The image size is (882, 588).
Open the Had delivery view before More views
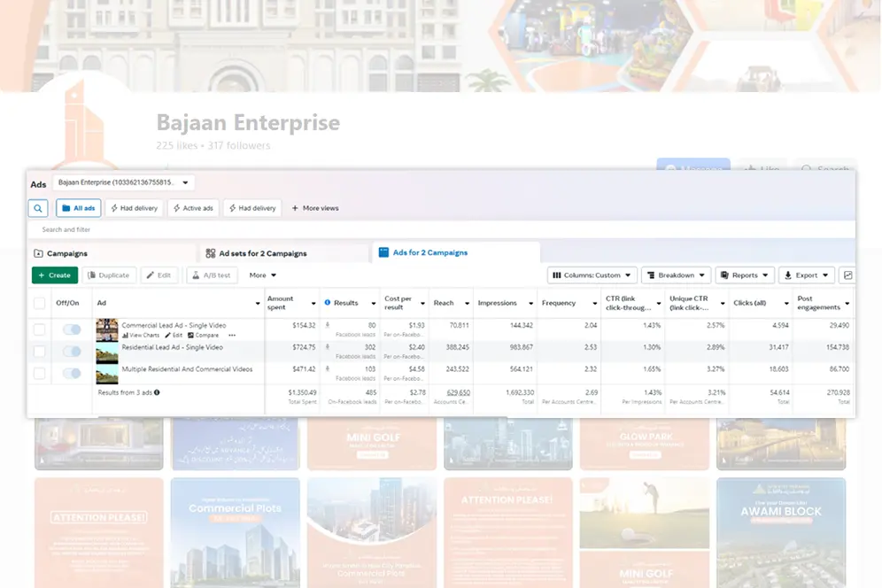(252, 208)
